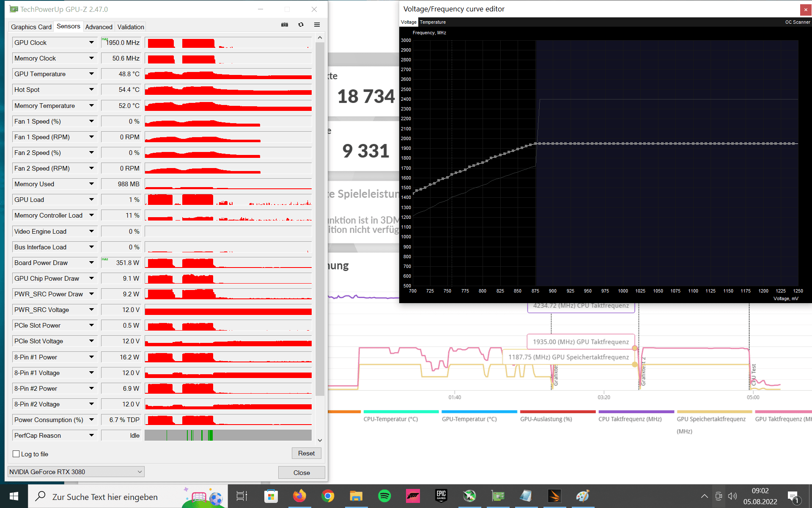The width and height of the screenshot is (812, 508).
Task: Switch to the Graphics Card tab
Action: tap(31, 27)
